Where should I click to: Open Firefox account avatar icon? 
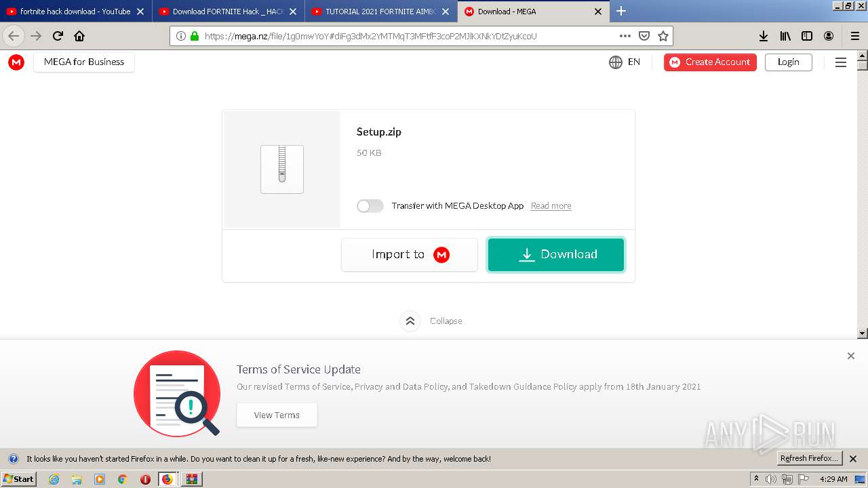tap(829, 36)
